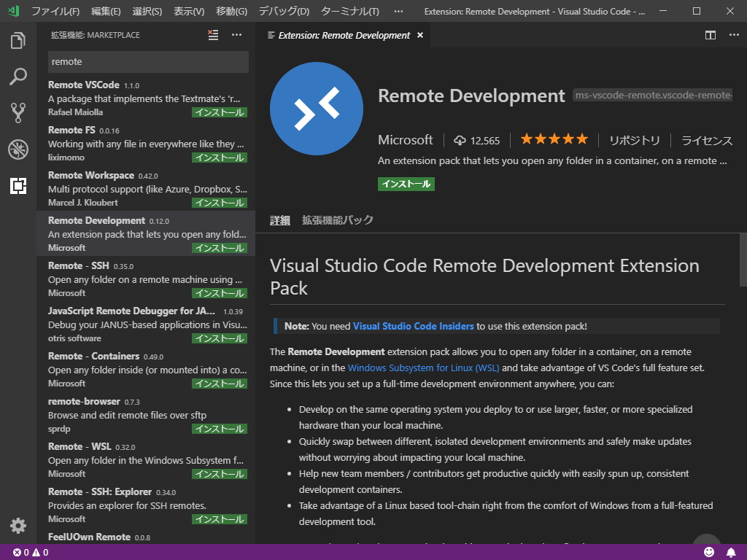The image size is (747, 560).
Task: Click the feedback smiley in the status bar
Action: [x=708, y=552]
